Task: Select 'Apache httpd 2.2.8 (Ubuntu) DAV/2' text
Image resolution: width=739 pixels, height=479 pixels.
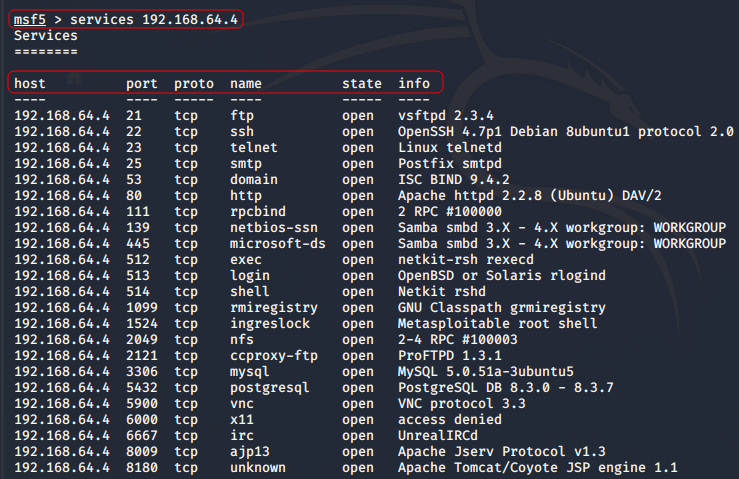Action: tap(530, 196)
